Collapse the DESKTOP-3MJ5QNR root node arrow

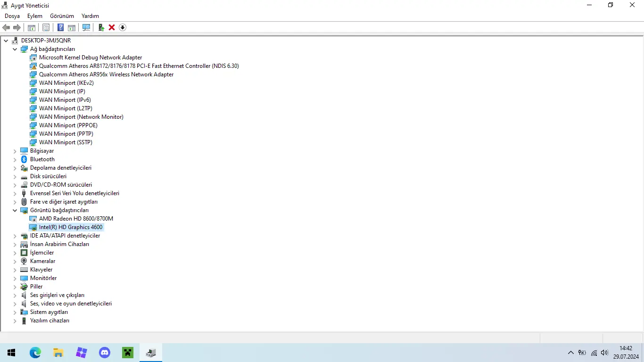(x=6, y=41)
